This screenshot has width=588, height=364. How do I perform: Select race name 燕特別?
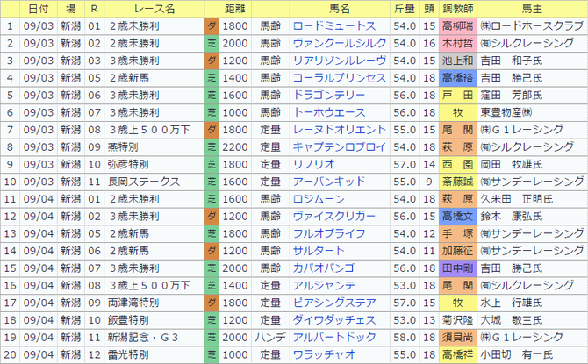click(123, 147)
